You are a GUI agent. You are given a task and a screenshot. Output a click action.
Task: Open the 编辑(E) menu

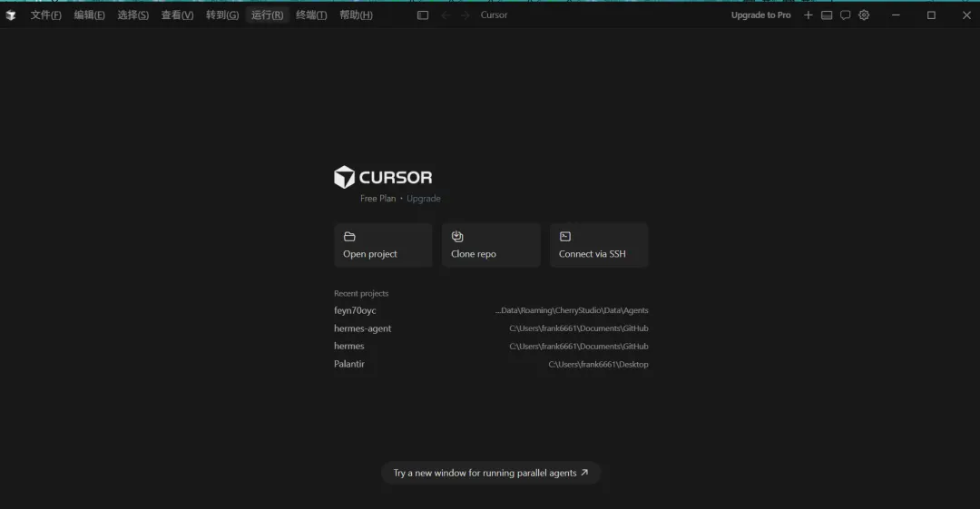(x=89, y=15)
